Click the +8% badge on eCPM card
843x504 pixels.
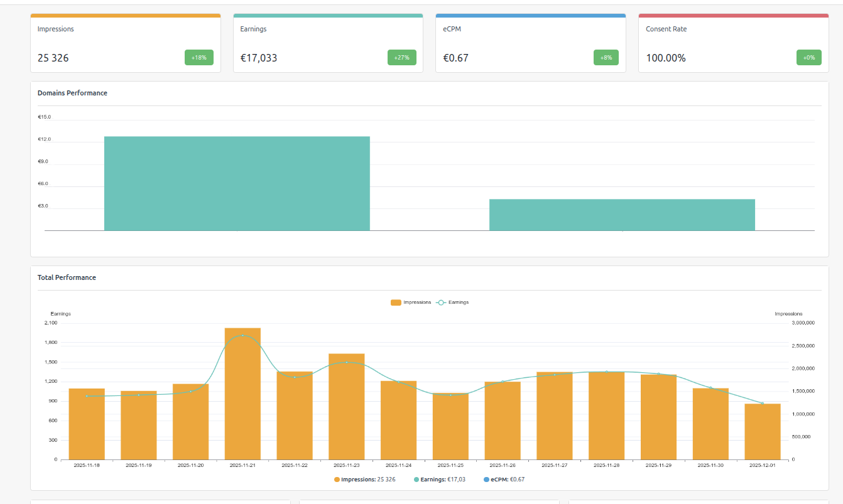point(606,58)
